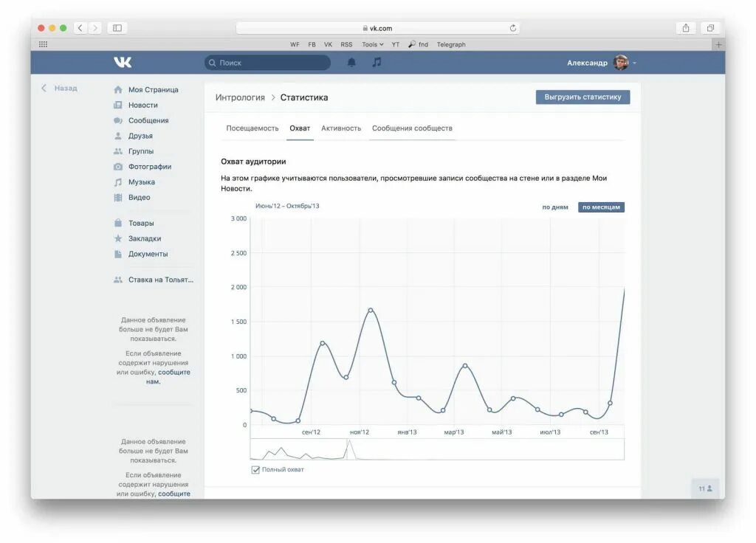Open favorites grid icon in bookmarks bar
The height and width of the screenshot is (543, 756).
click(x=43, y=44)
